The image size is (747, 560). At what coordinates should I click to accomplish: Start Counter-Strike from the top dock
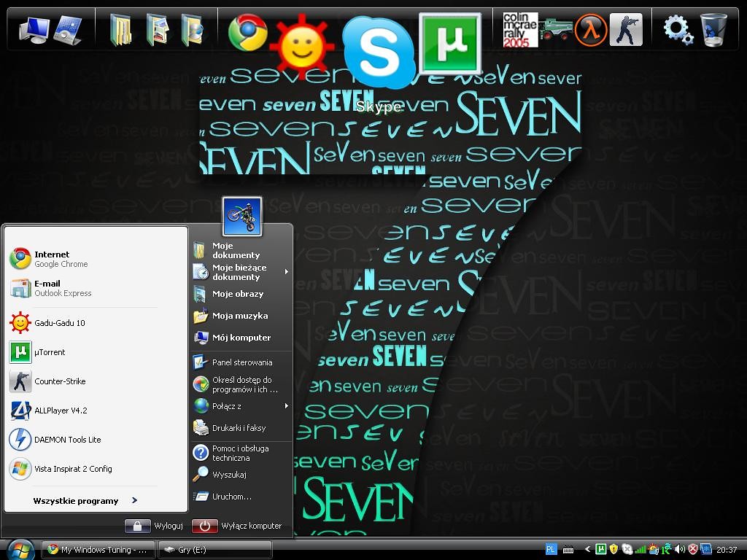[x=626, y=29]
